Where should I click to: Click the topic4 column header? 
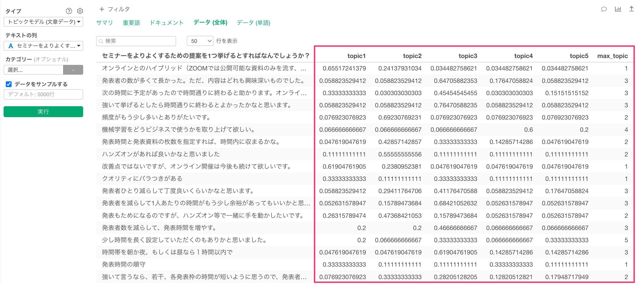tap(523, 56)
